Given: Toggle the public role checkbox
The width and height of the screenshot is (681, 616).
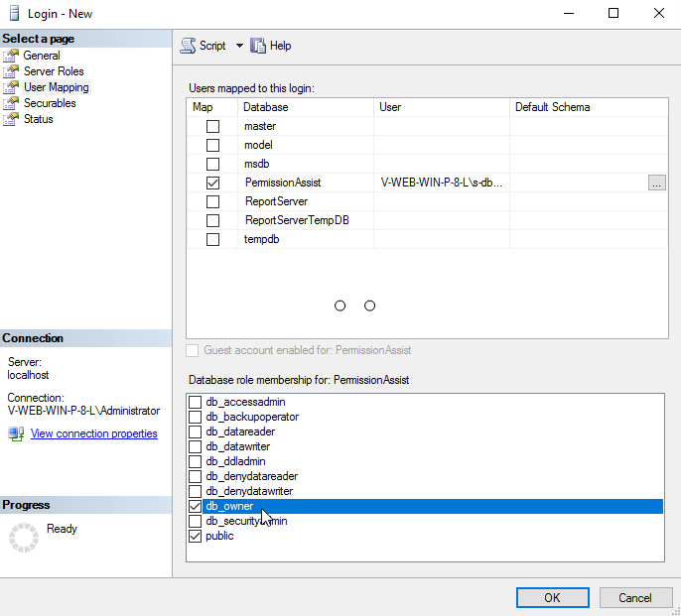Looking at the screenshot, I should tap(195, 536).
